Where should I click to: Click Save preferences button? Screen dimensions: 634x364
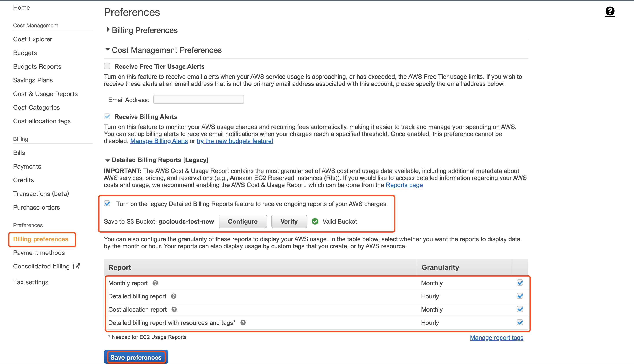pyautogui.click(x=136, y=357)
